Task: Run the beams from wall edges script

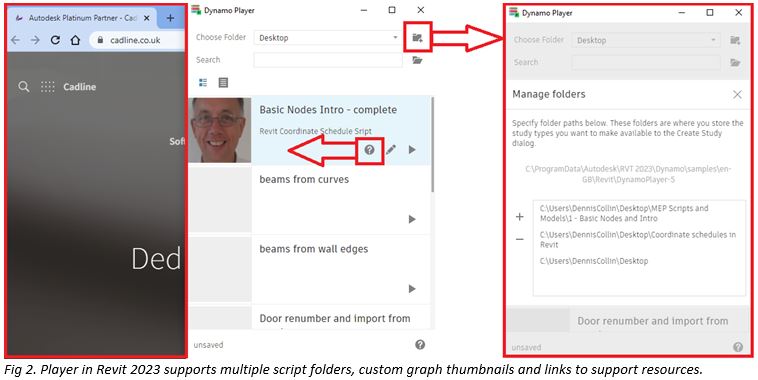Action: pyautogui.click(x=412, y=289)
